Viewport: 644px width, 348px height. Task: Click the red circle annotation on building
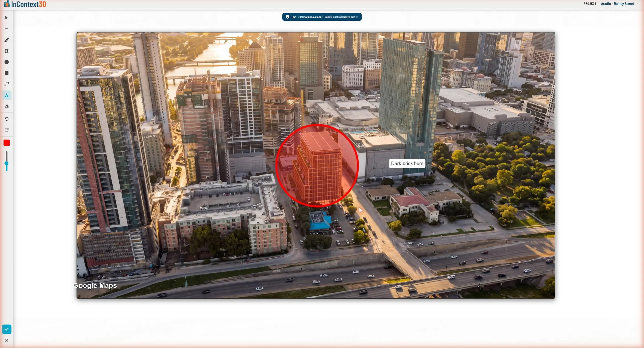[x=317, y=166]
